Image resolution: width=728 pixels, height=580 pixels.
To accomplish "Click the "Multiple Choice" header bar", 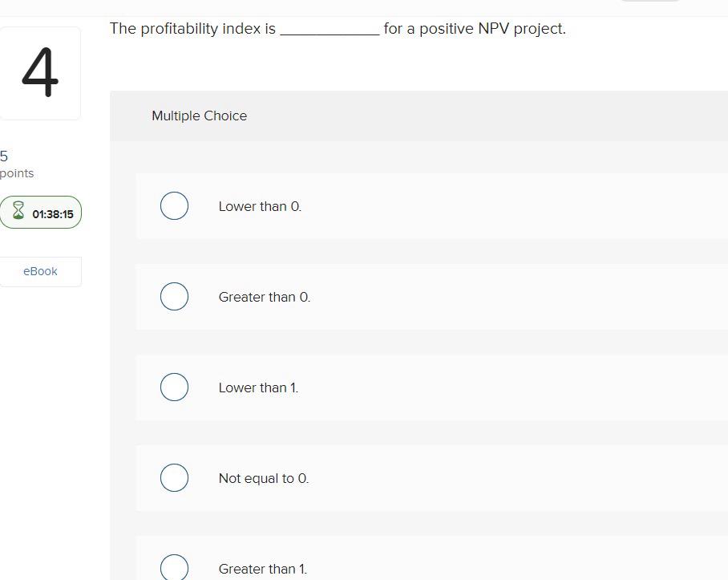I will point(199,116).
